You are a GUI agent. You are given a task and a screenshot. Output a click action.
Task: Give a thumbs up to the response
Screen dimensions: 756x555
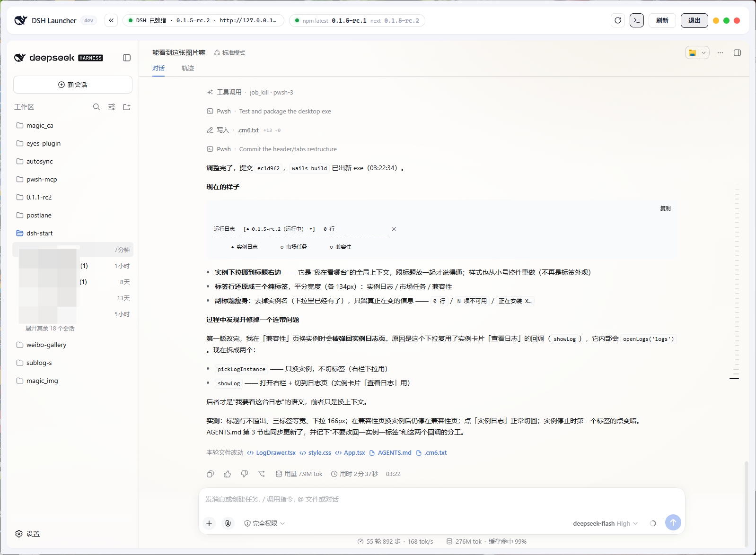(228, 474)
